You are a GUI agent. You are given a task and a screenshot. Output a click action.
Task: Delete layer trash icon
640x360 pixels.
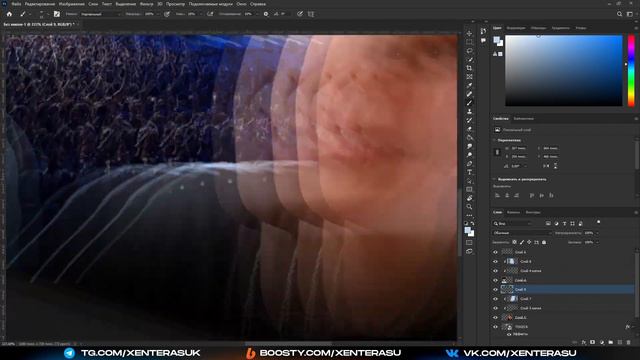(x=629, y=342)
